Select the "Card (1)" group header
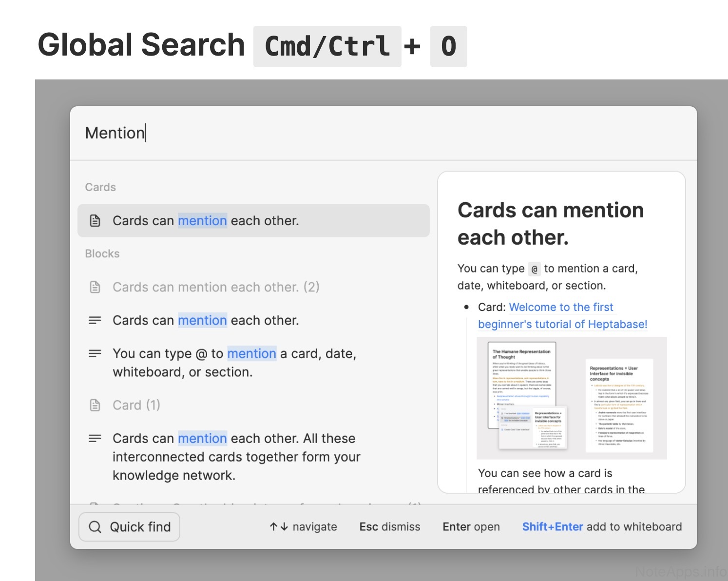The width and height of the screenshot is (728, 581). 136,405
